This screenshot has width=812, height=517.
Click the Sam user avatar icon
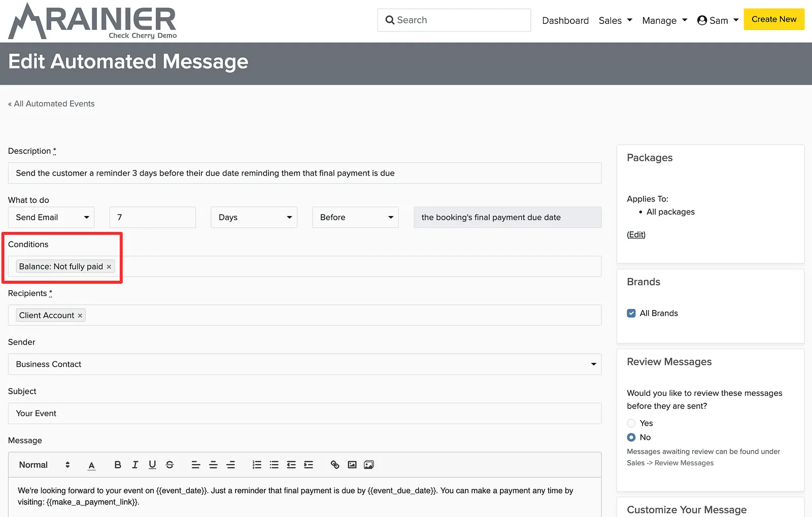tap(702, 20)
